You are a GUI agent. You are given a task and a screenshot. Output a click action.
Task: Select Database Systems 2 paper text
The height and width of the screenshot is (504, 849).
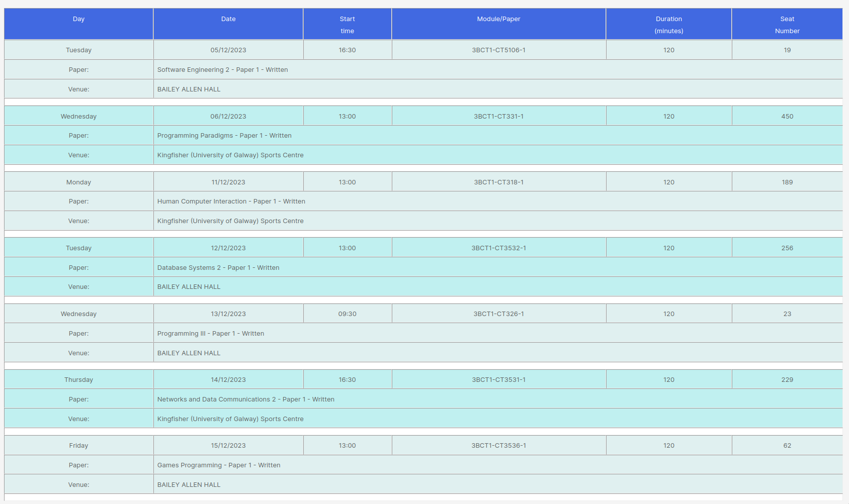[218, 268]
